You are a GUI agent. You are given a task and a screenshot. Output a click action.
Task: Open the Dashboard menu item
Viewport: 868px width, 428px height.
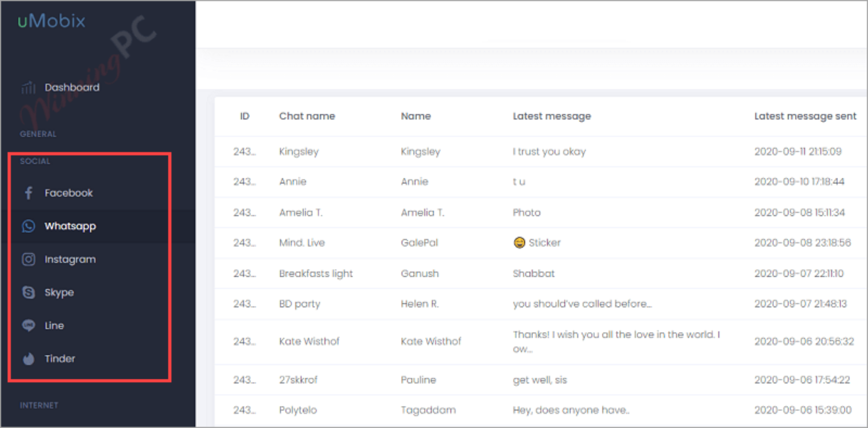(72, 87)
